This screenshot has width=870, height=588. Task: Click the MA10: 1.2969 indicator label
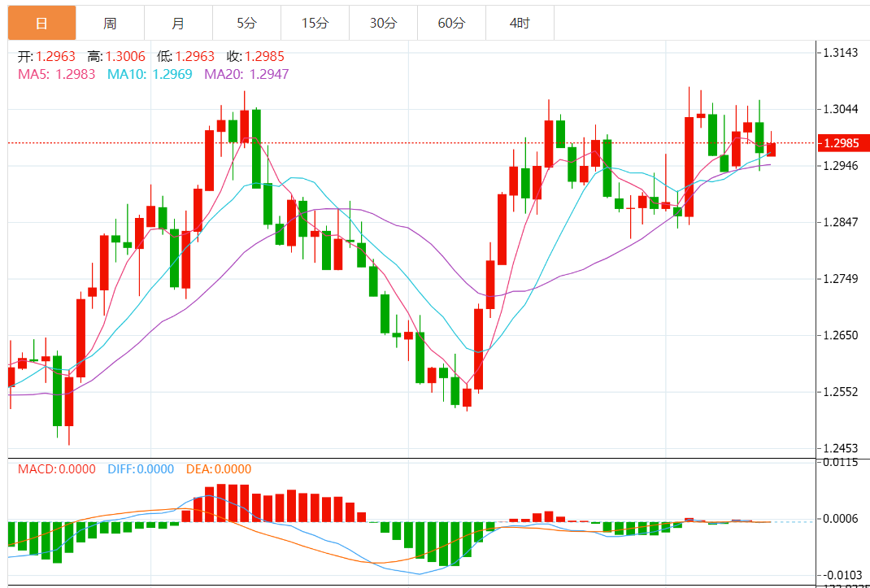[x=150, y=74]
